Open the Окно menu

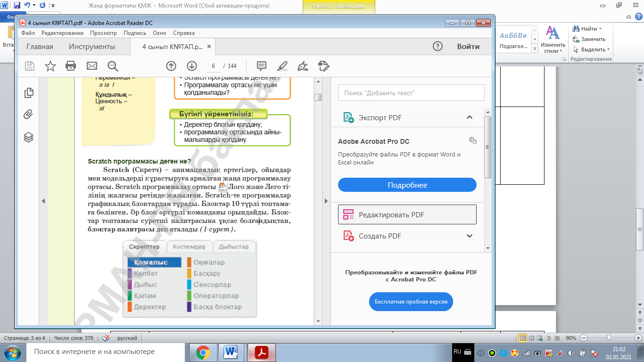[160, 33]
